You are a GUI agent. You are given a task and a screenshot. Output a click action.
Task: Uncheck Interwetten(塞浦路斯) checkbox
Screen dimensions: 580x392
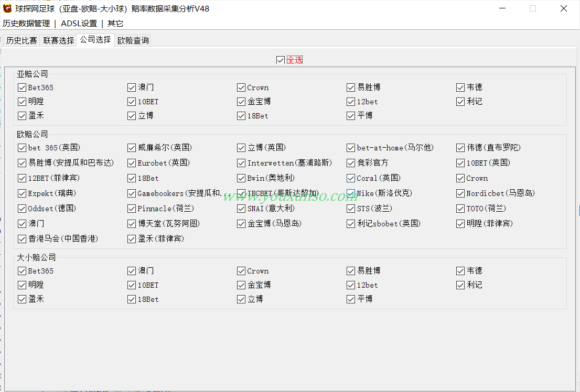coord(241,163)
